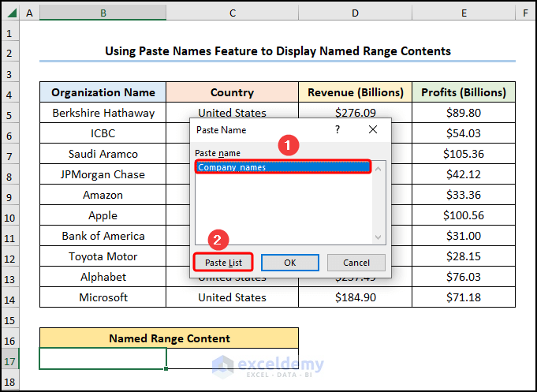Click the Organization Name header cell

(x=103, y=92)
